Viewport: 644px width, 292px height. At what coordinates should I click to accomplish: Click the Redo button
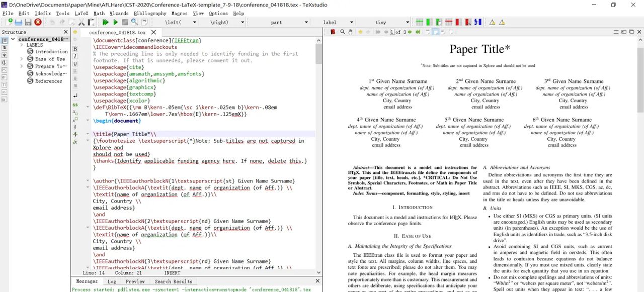coord(63,22)
